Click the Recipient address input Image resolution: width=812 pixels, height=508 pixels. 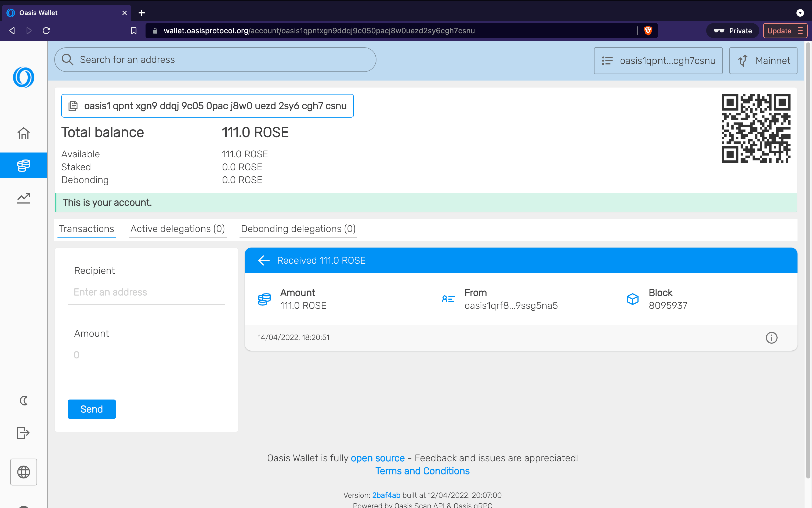tap(146, 292)
